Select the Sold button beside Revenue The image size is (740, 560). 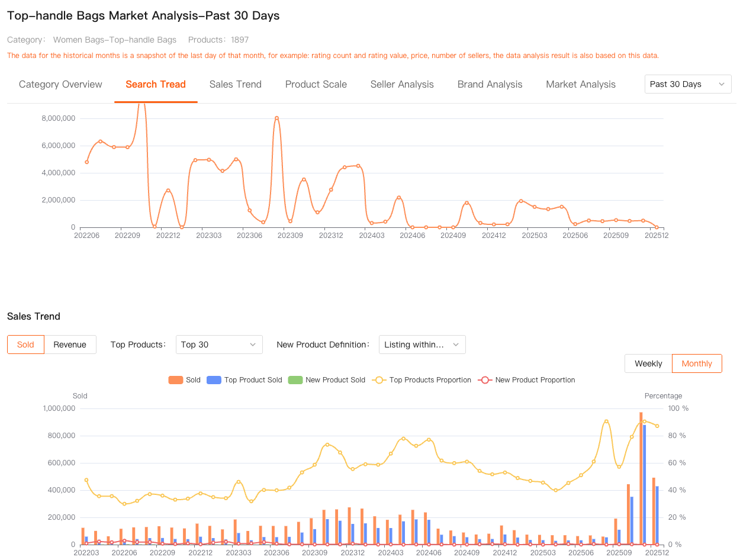[25, 345]
